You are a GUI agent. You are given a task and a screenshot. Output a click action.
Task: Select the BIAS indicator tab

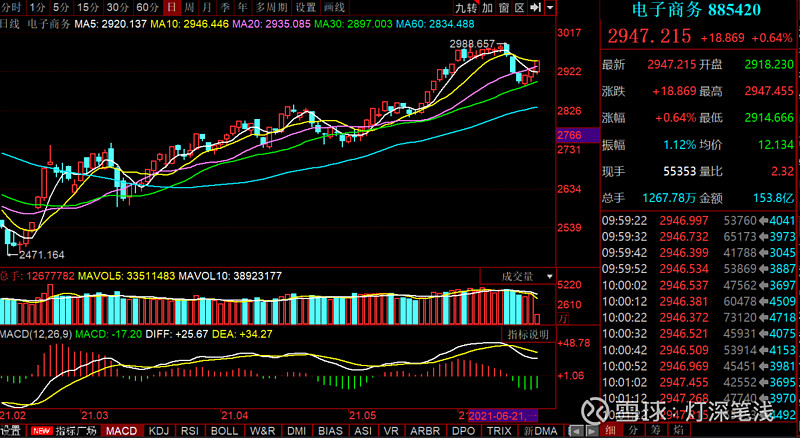[330, 431]
